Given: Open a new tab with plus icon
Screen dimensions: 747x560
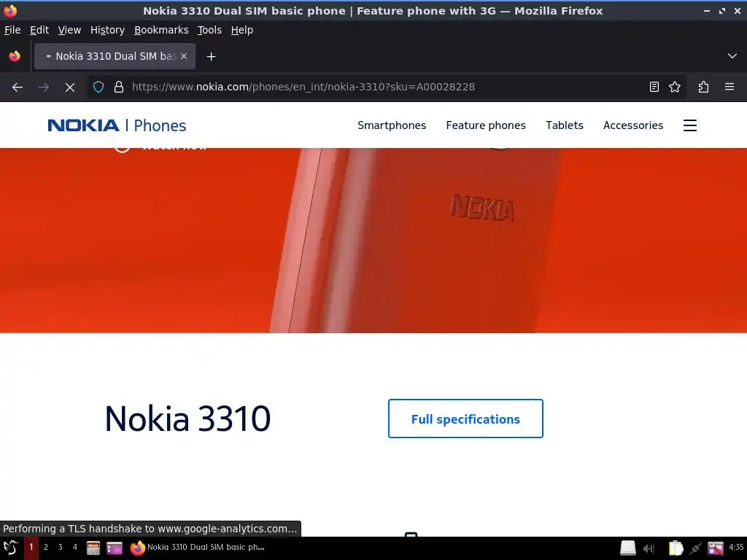Looking at the screenshot, I should click(211, 57).
